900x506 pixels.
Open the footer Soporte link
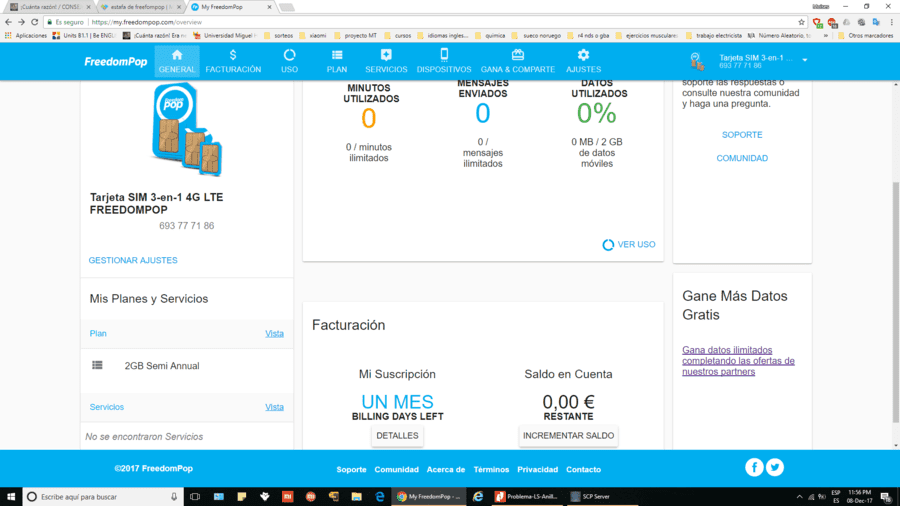point(351,469)
